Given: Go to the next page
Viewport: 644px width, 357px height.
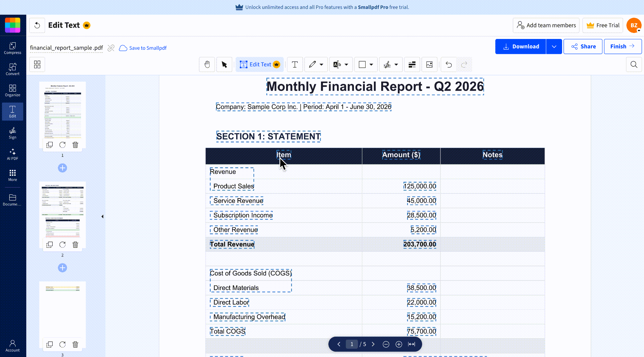Looking at the screenshot, I should 373,344.
